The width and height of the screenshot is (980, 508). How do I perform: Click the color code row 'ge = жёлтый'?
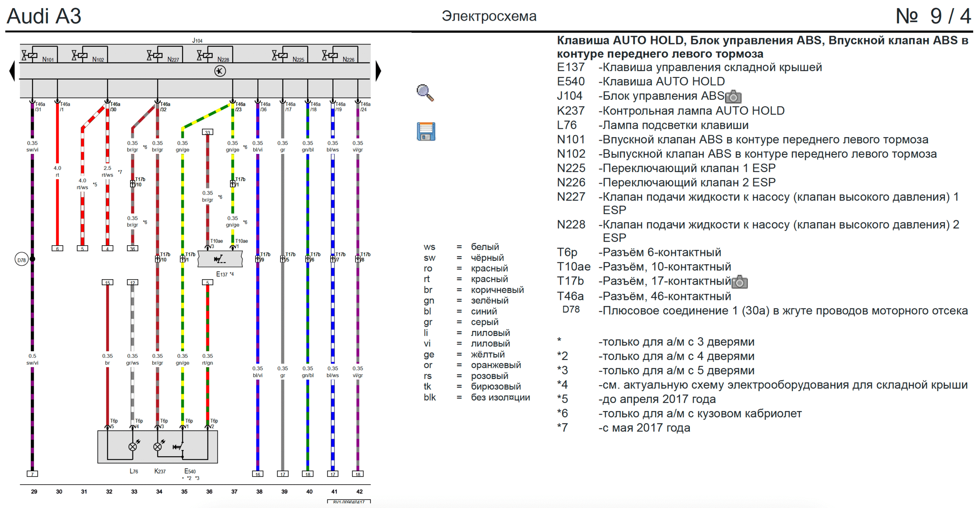(x=464, y=354)
